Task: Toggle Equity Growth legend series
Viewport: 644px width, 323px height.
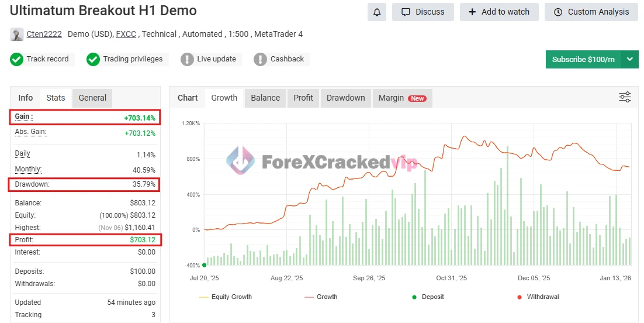Action: (226, 297)
